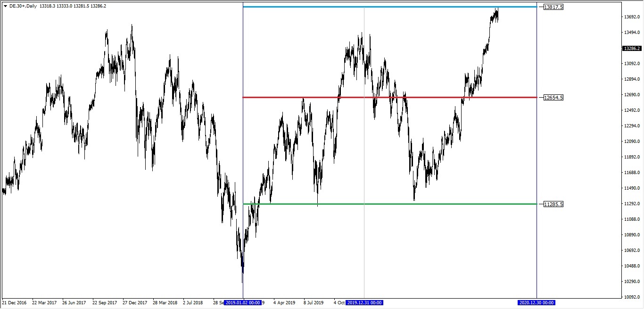The image size is (644, 309).
Task: Click the OHLC values in chart header
Action: (73, 6)
